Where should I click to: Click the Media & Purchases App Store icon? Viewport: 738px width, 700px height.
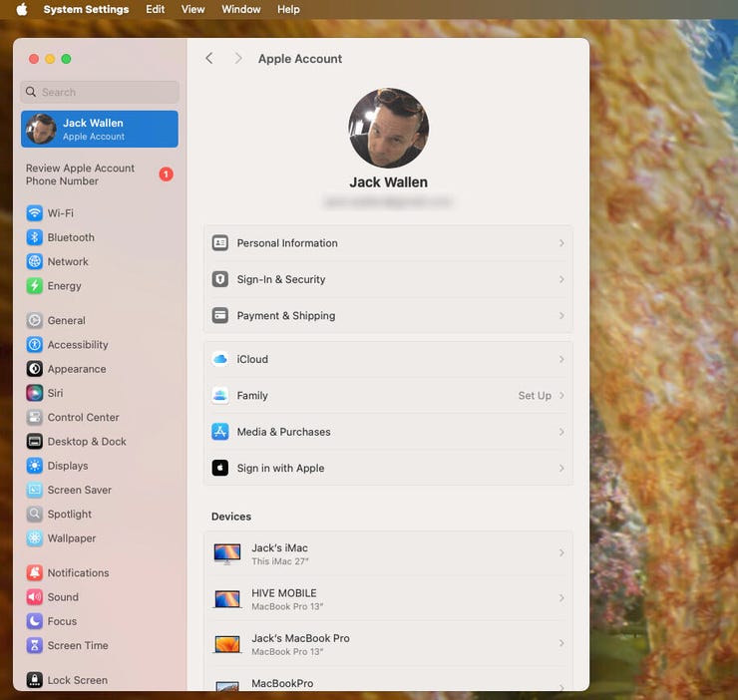pyautogui.click(x=219, y=432)
